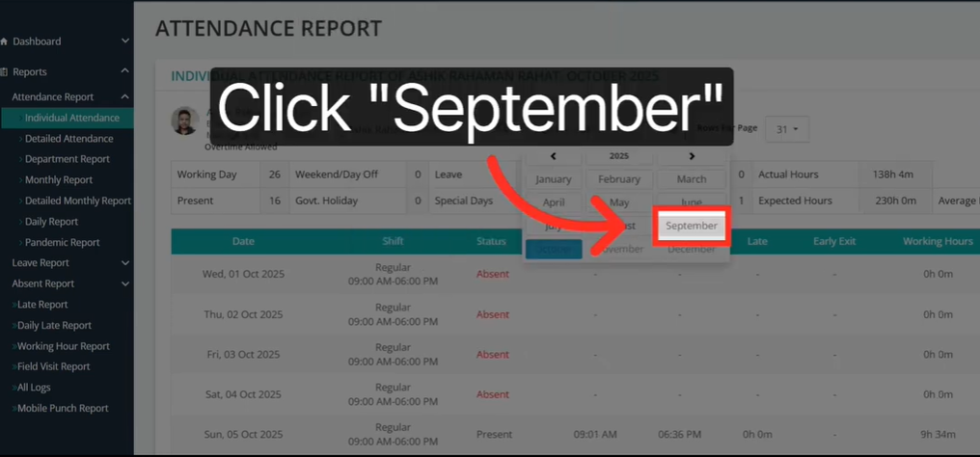Expand the Leave Report submenu
Viewport: 980px width, 457px height.
point(125,262)
